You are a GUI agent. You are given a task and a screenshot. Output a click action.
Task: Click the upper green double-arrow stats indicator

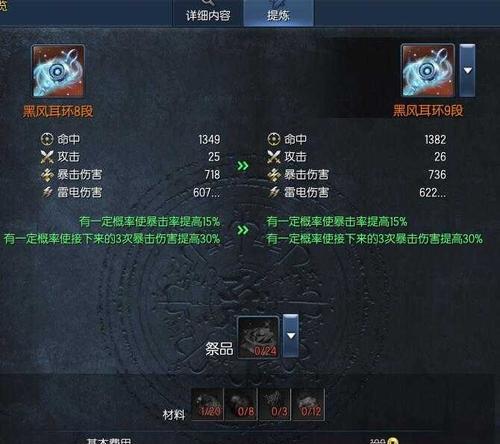click(x=243, y=166)
